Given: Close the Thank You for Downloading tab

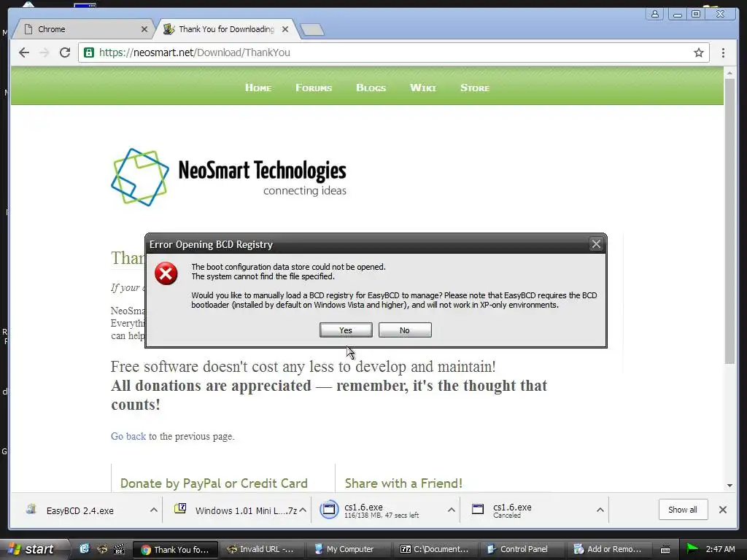Looking at the screenshot, I should point(285,29).
